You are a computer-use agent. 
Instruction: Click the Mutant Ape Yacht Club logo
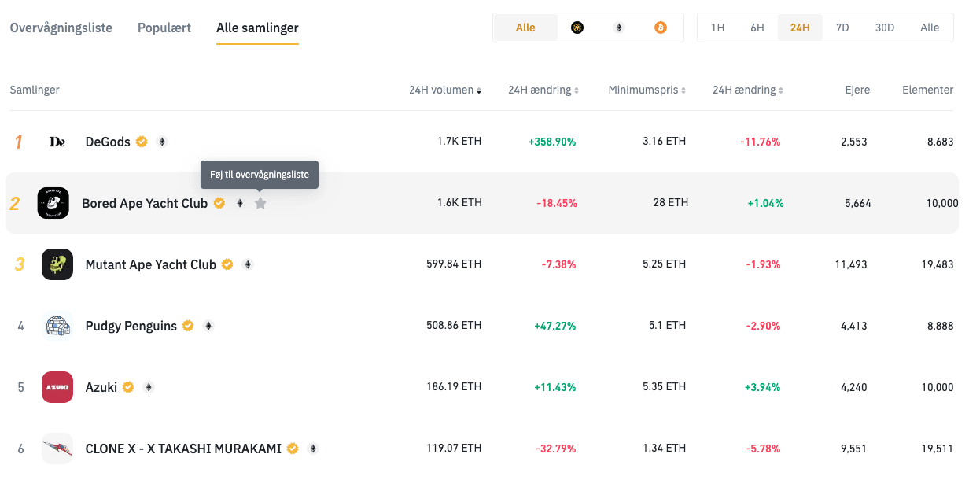[57, 264]
